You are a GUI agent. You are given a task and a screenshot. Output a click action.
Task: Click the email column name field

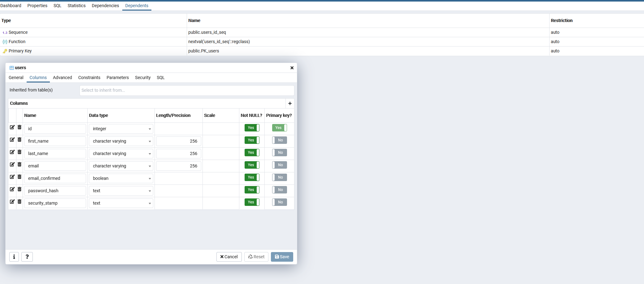click(55, 166)
